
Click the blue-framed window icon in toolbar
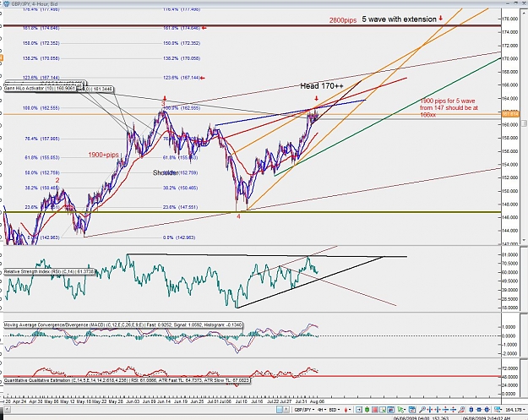click(390, 410)
